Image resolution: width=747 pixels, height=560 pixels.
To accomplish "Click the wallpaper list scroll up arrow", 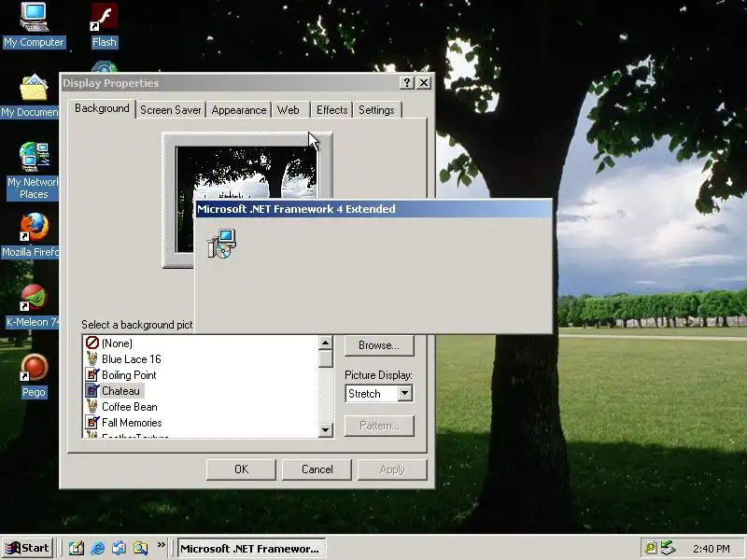I will click(x=325, y=343).
